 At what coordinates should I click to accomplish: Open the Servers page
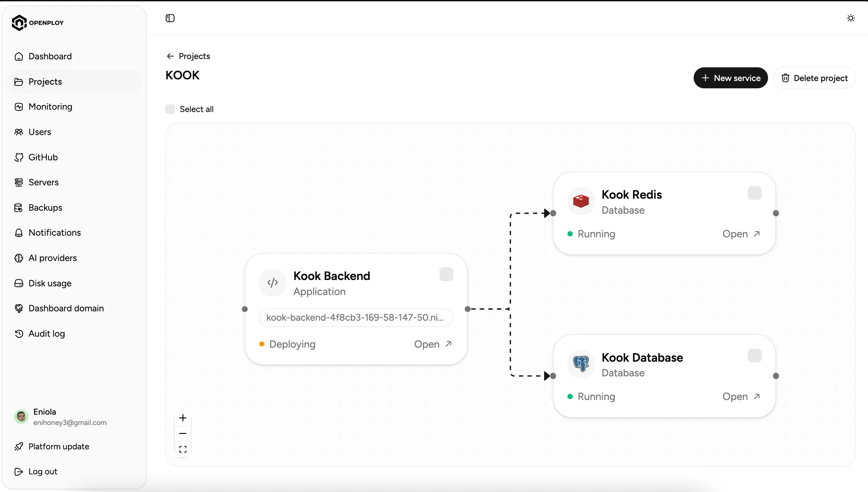tap(74, 182)
